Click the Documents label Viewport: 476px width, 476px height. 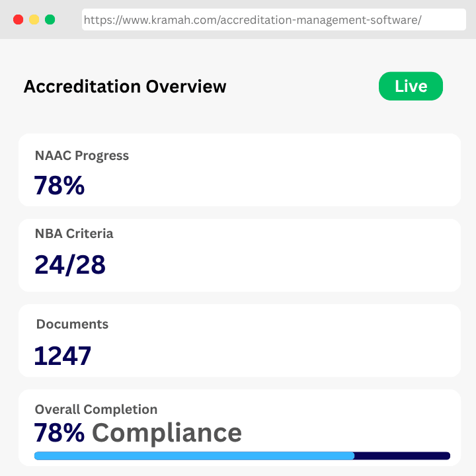(x=72, y=325)
